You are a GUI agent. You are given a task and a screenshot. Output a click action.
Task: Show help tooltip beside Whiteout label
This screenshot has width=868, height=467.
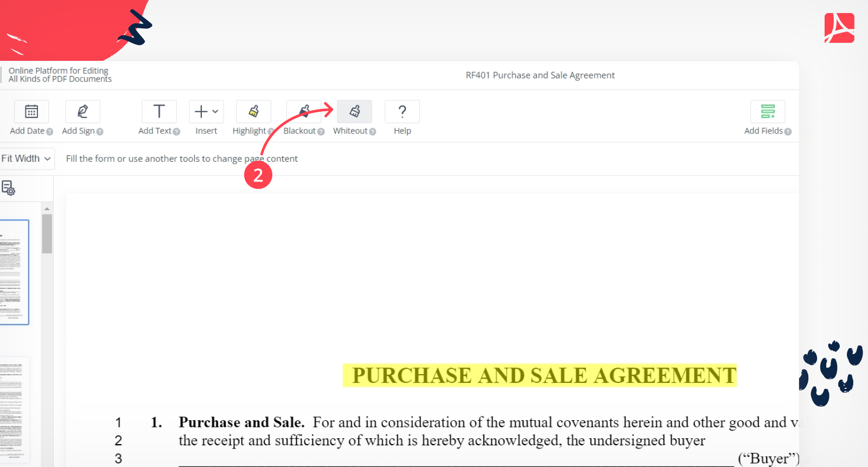pyautogui.click(x=373, y=131)
